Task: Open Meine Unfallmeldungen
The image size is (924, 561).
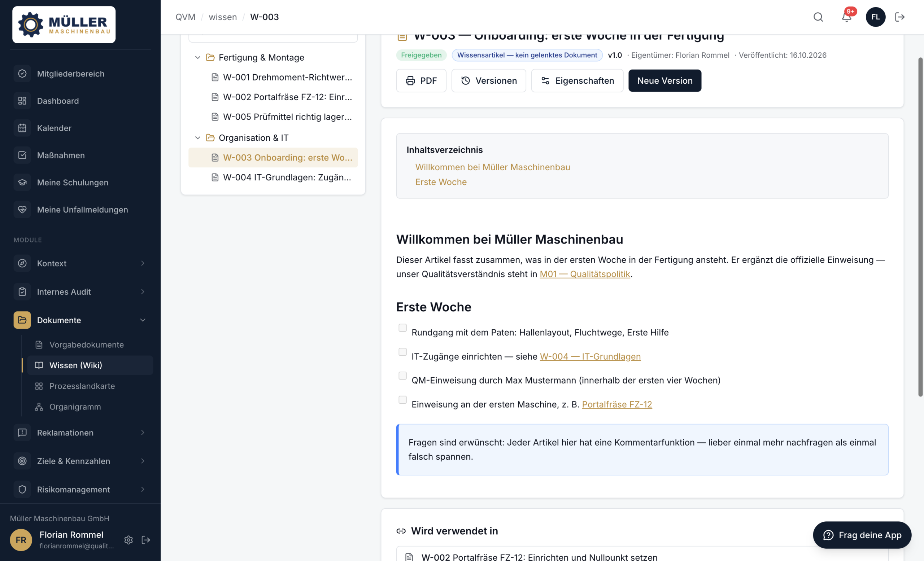Action: coord(80,210)
